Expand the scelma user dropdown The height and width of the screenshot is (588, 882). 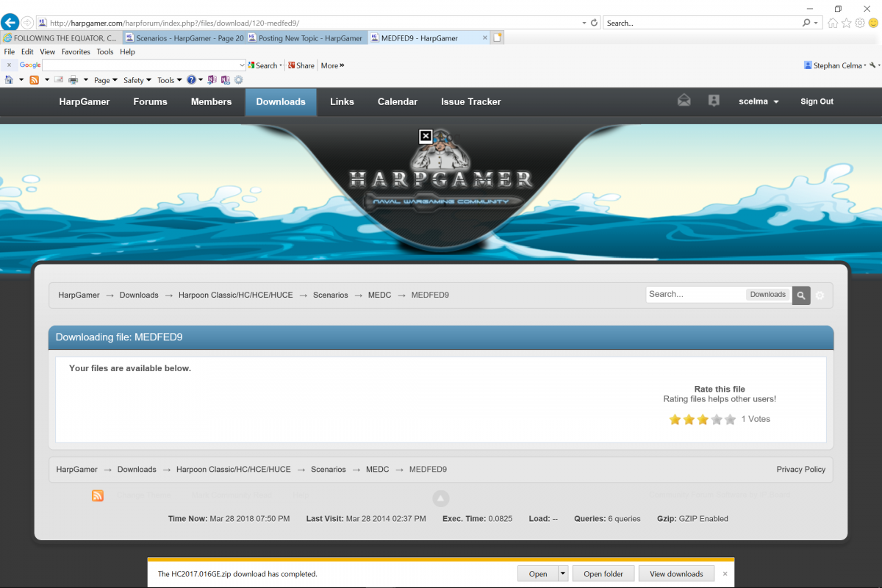[x=759, y=101]
